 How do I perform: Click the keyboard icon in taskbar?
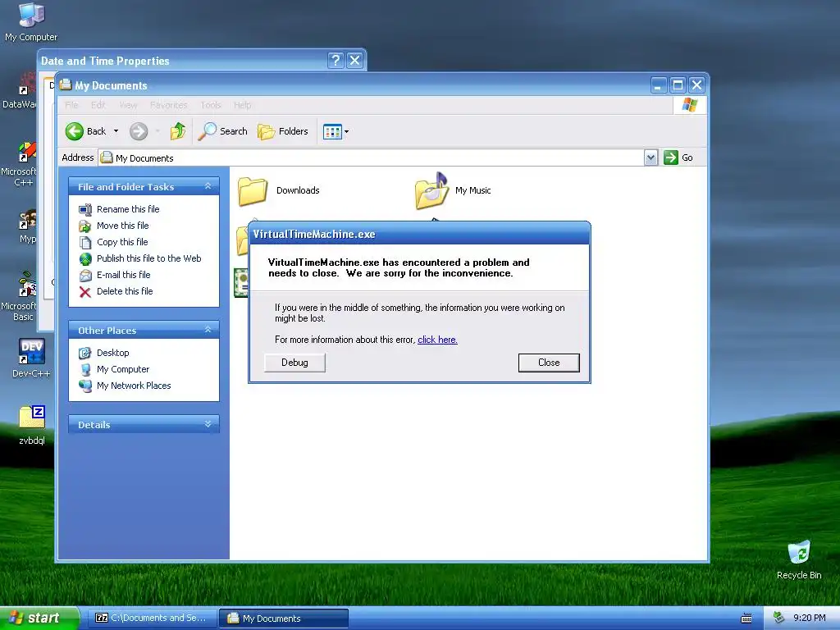coord(746,619)
